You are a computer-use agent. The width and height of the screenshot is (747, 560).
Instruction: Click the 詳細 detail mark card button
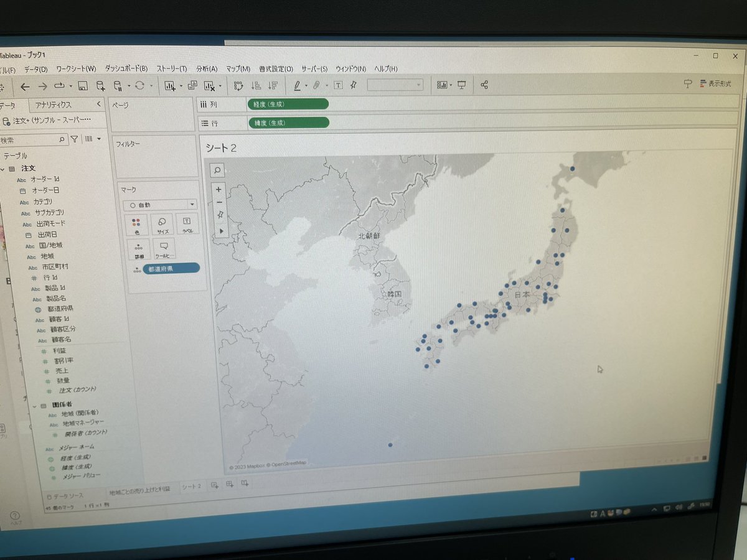pyautogui.click(x=138, y=250)
